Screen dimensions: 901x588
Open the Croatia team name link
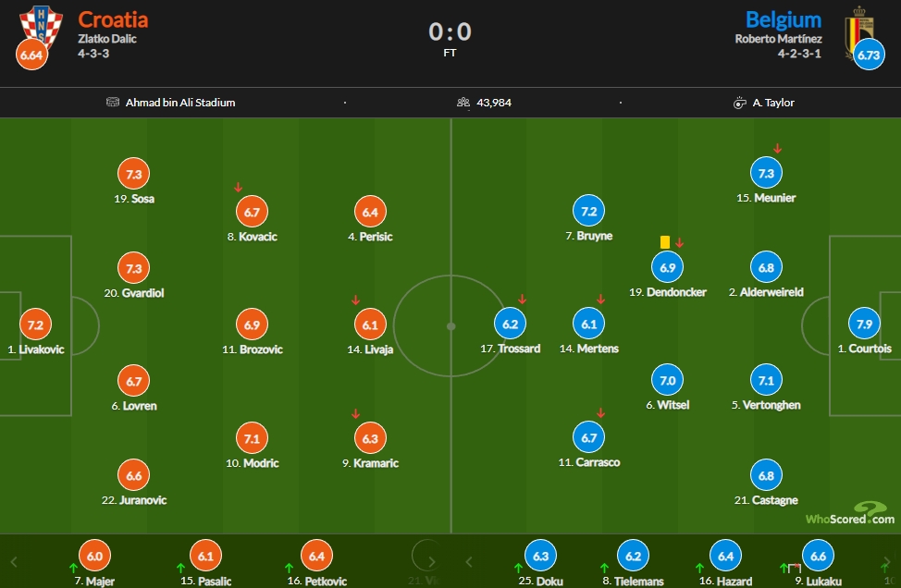click(113, 19)
